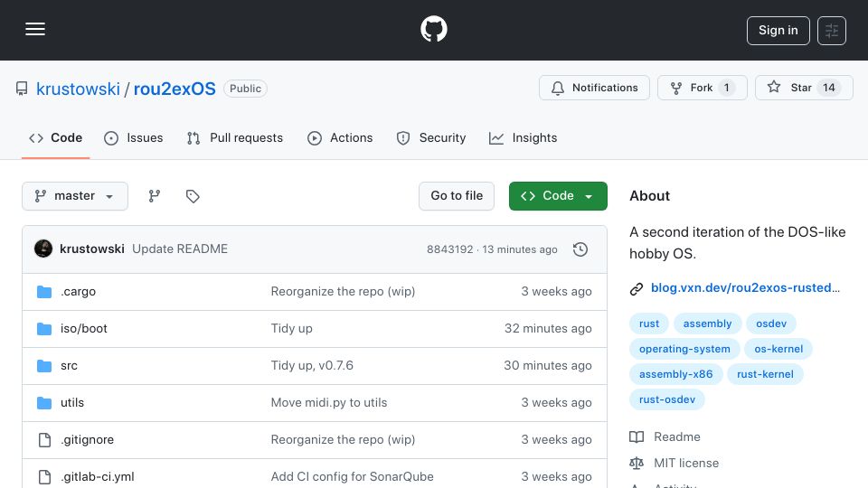Open Move midi.py to utils commit
868x488 pixels.
pos(329,403)
